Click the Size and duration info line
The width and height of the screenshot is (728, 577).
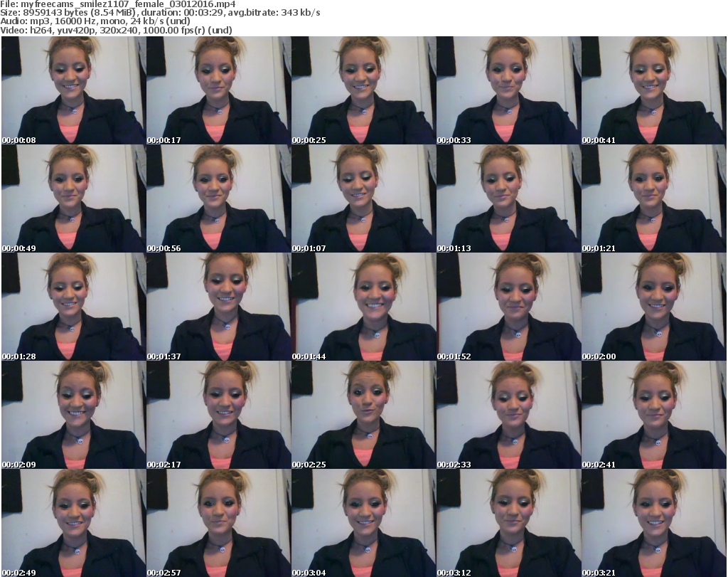click(160, 13)
